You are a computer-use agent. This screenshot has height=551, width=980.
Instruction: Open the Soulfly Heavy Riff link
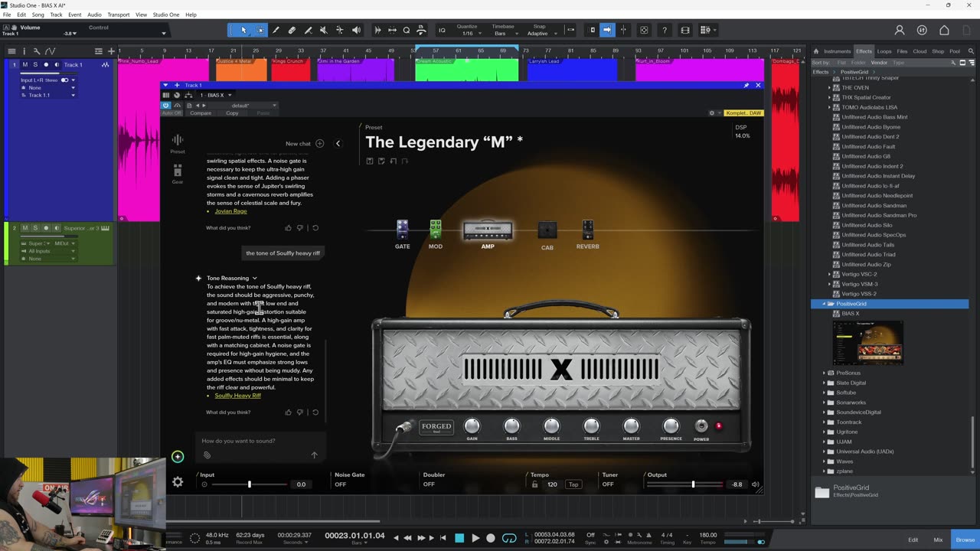[238, 396]
